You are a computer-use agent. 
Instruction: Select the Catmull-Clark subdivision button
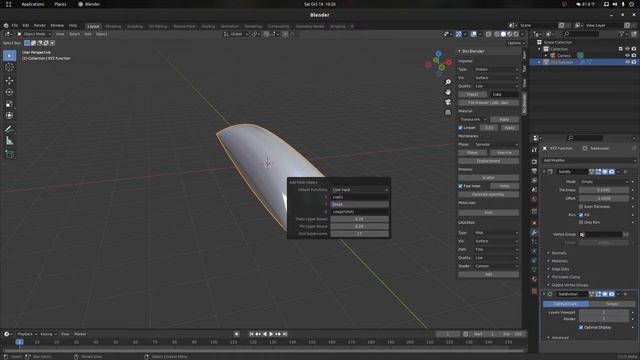pos(566,304)
